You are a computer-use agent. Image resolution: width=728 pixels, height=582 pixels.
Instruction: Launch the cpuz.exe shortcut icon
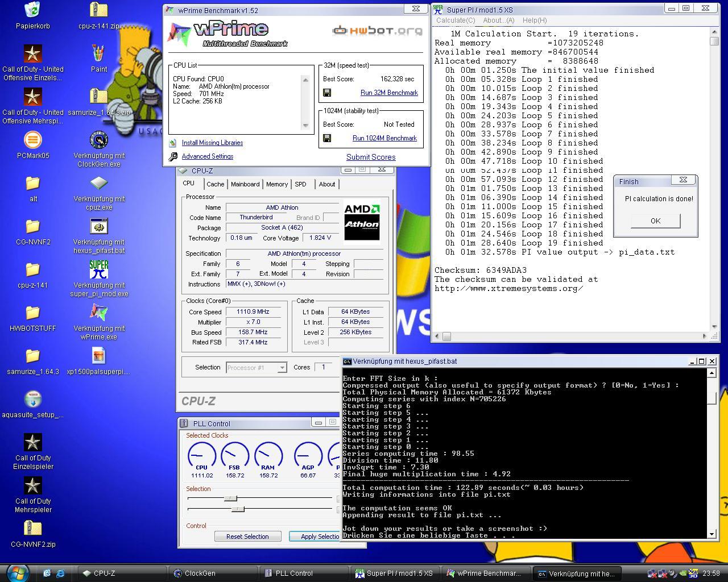[99, 183]
